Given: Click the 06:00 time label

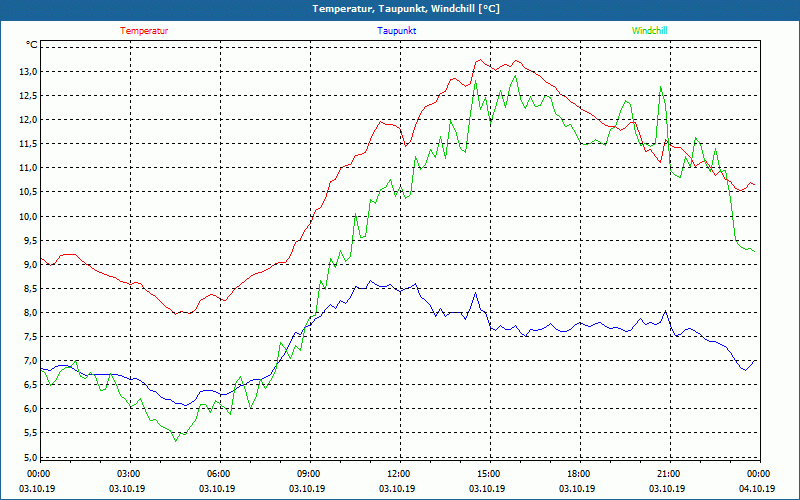Looking at the screenshot, I should [x=220, y=474].
